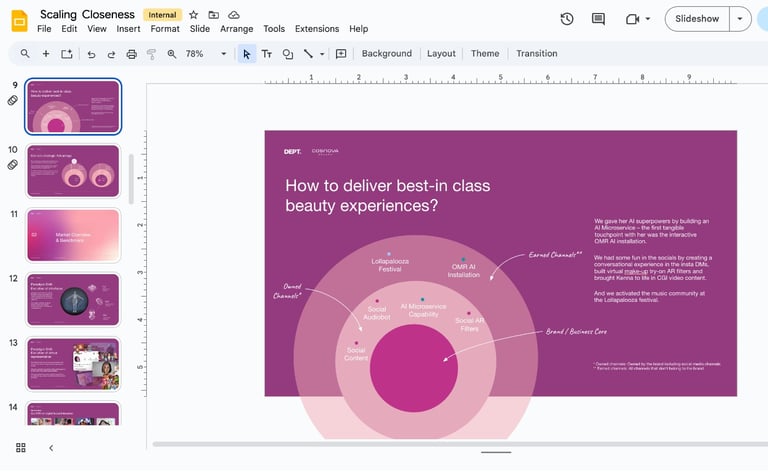Click the speaker notes drag handle
Viewport: 768px width, 472px height.
coord(496,452)
